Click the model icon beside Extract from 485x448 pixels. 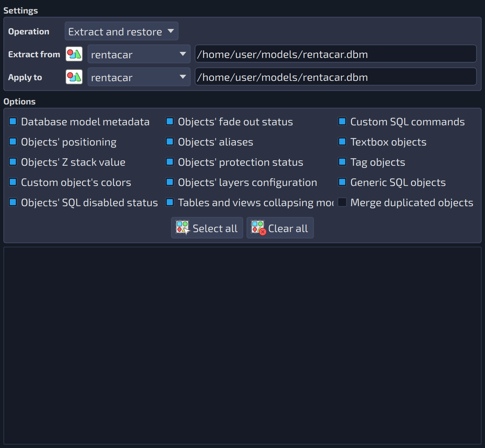(74, 54)
